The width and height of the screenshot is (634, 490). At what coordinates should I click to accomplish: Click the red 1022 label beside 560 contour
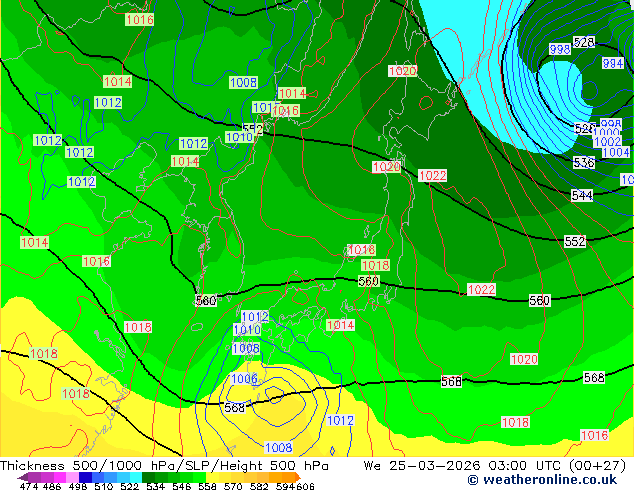click(x=481, y=289)
